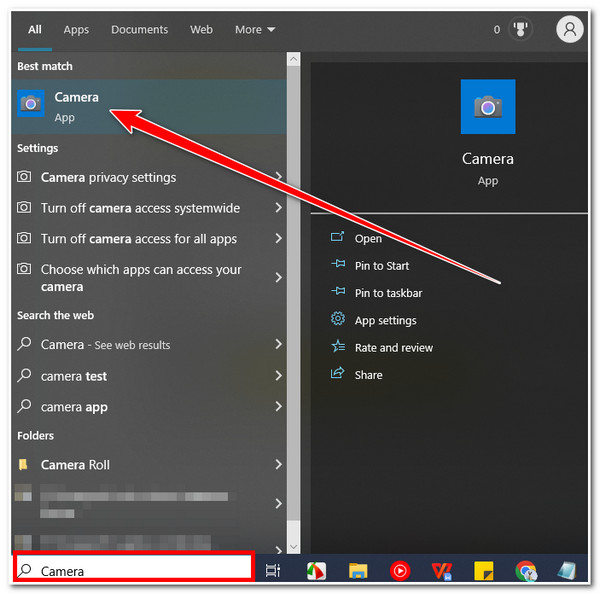This screenshot has width=600, height=594.
Task: Open Choose which apps can access your camera
Action: tap(149, 277)
